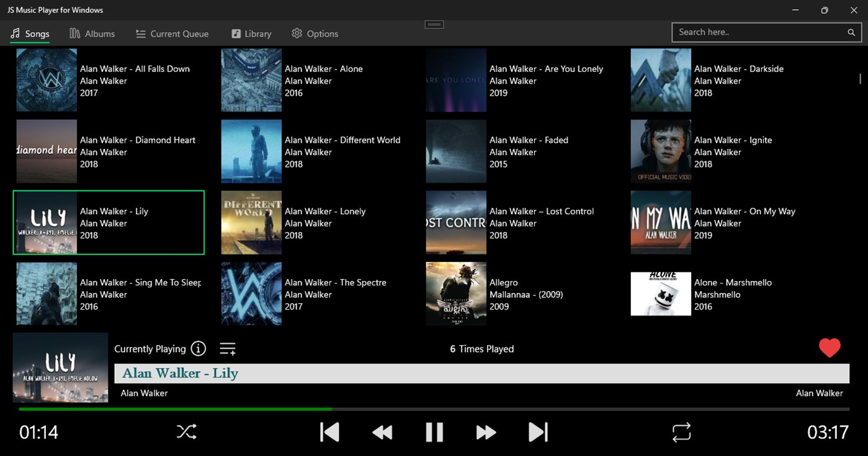Click the song info icon next to Currently Playing
This screenshot has width=868, height=456.
(198, 348)
